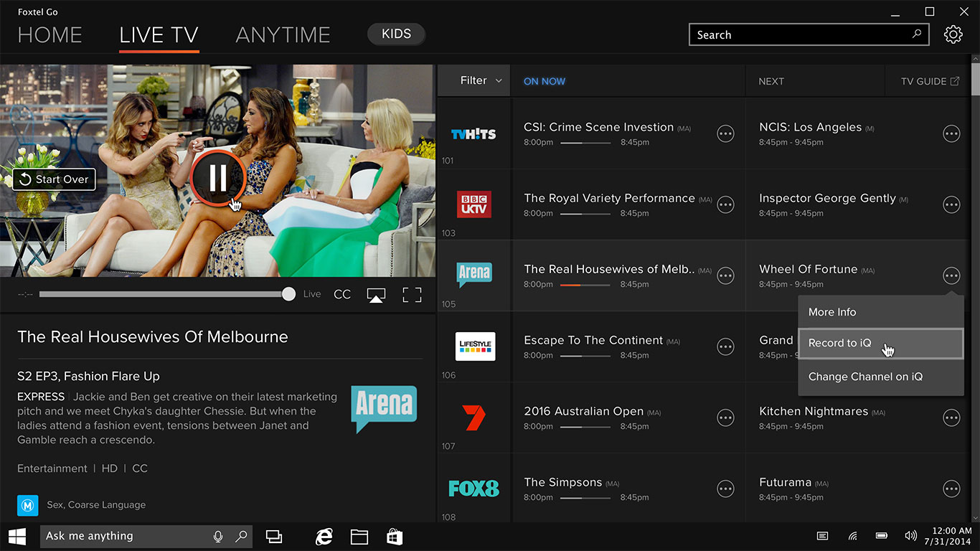Viewport: 980px width, 551px height.
Task: Click 2016 Australian Open title
Action: [x=583, y=411]
